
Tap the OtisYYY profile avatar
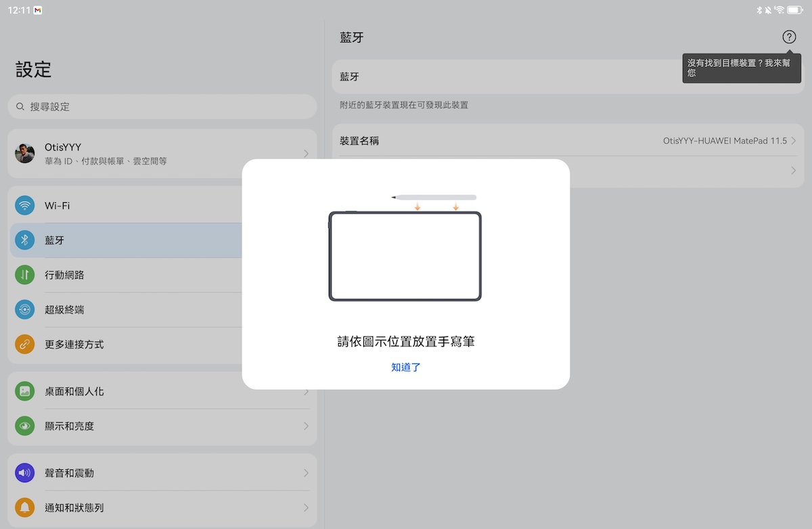pyautogui.click(x=25, y=154)
